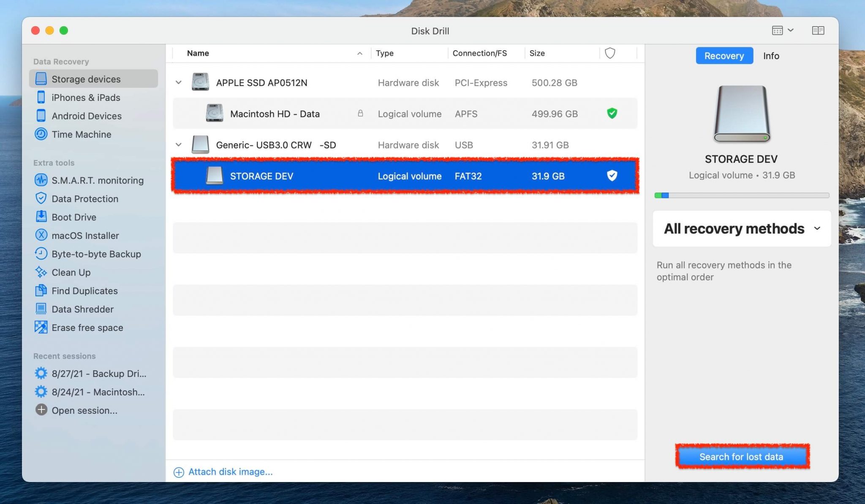
Task: Open Boot Drive tool
Action: point(73,217)
